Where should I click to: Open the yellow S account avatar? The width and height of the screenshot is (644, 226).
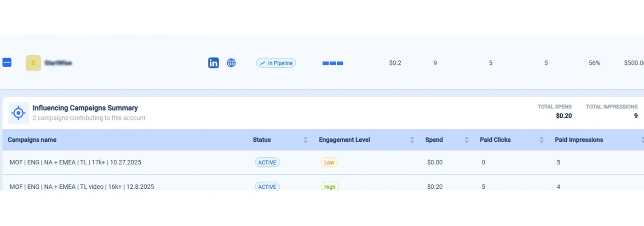pyautogui.click(x=33, y=63)
